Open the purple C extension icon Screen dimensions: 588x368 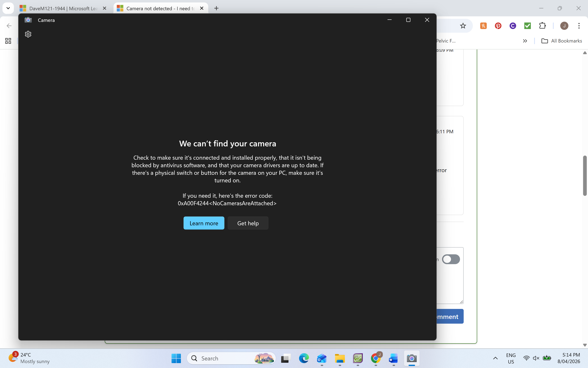pyautogui.click(x=513, y=26)
